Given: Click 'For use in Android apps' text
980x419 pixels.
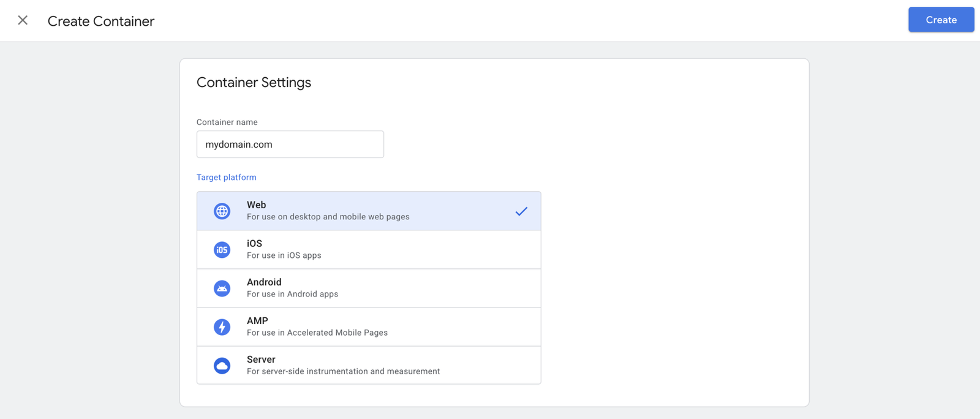Looking at the screenshot, I should point(293,294).
